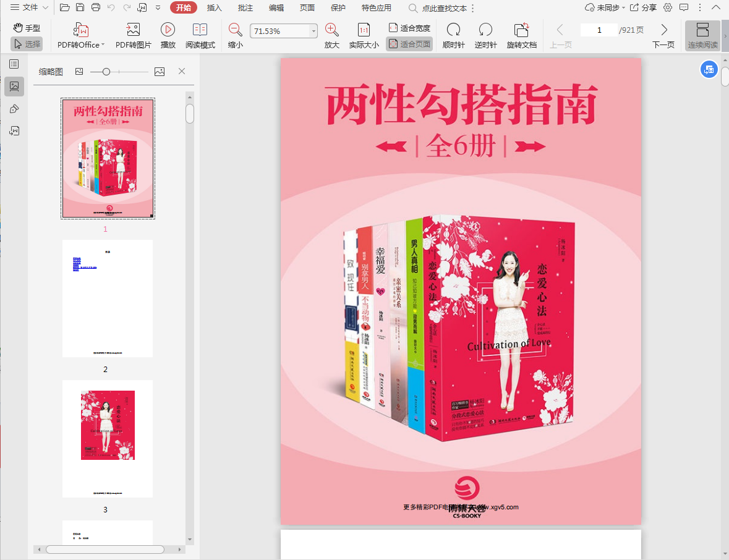This screenshot has width=729, height=560.
Task: Select page 3 thumbnail
Action: click(x=108, y=439)
